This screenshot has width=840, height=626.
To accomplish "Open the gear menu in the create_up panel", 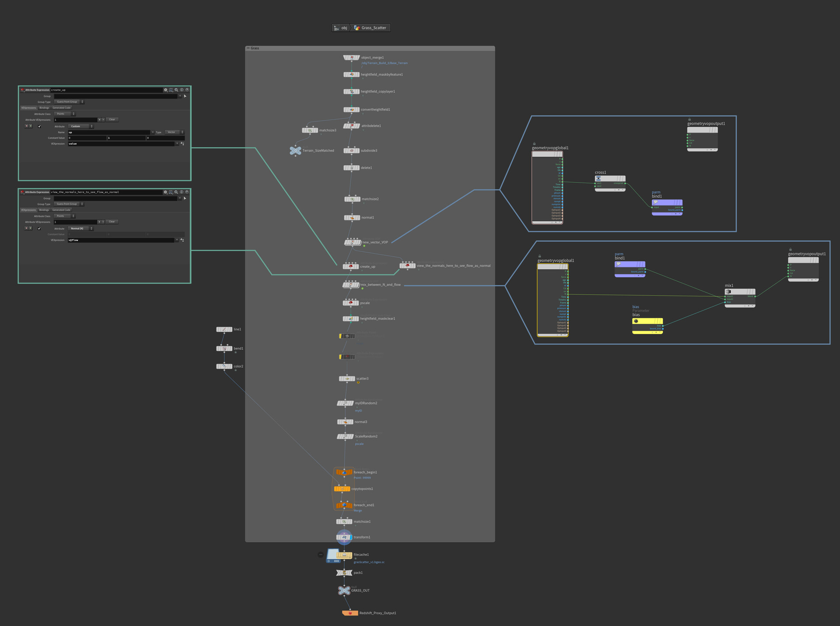I will pos(165,90).
